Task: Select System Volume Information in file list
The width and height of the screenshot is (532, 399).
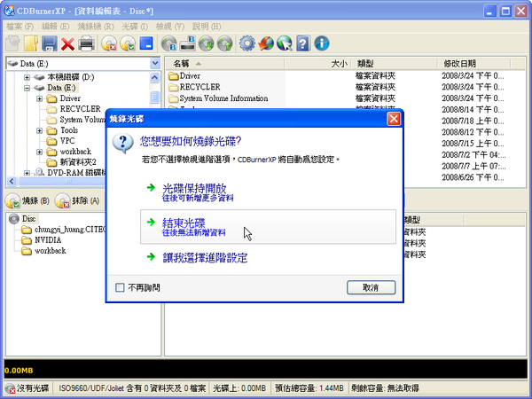Action: coord(224,98)
